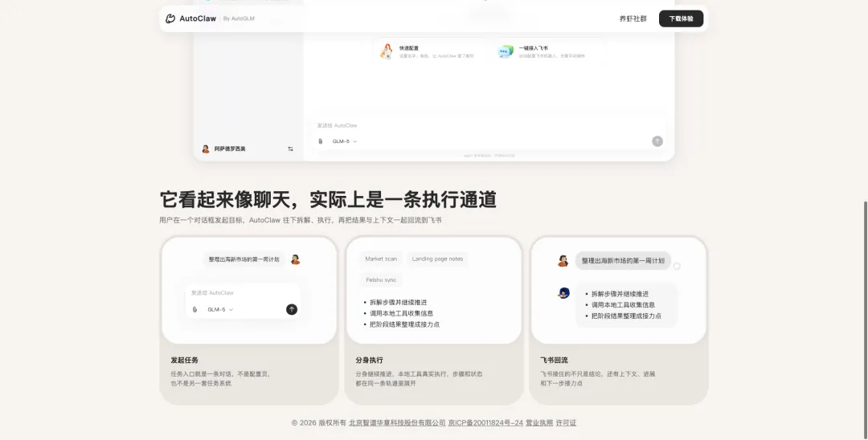Click 调用本地工具收集信息 in 飞书回流 card
Image resolution: width=868 pixels, height=440 pixels.
coord(623,304)
